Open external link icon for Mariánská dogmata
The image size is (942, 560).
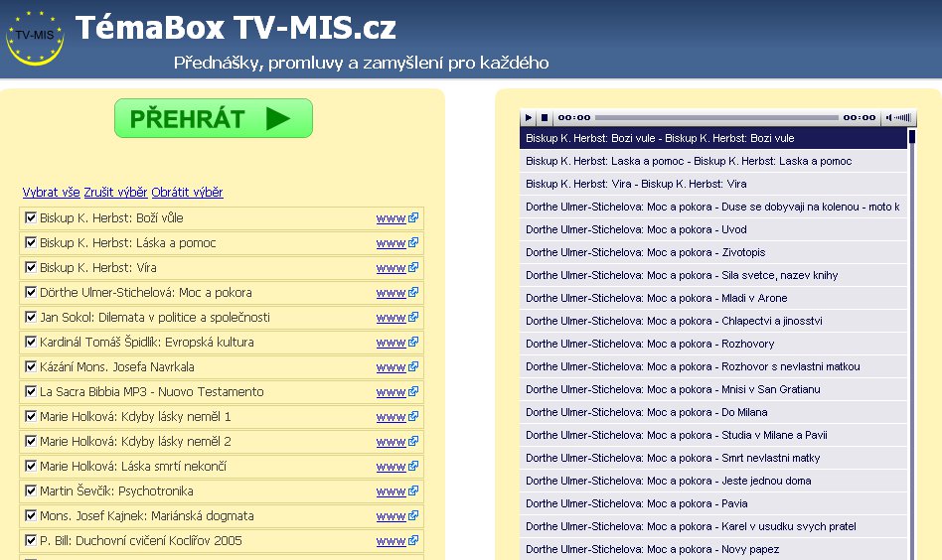(x=413, y=515)
